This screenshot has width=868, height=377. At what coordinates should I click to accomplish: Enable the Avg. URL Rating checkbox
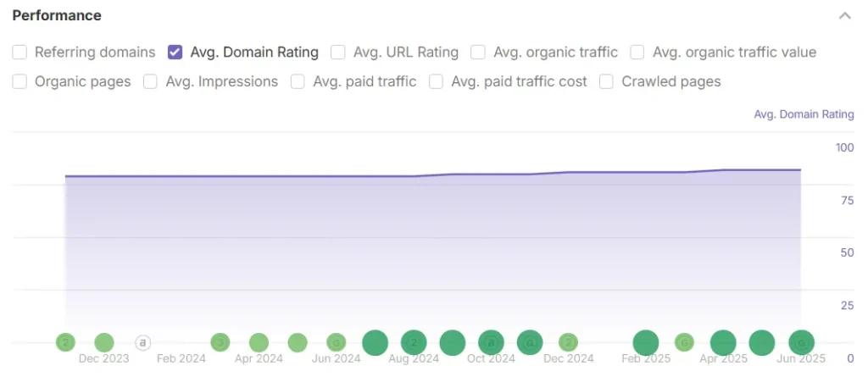[338, 53]
